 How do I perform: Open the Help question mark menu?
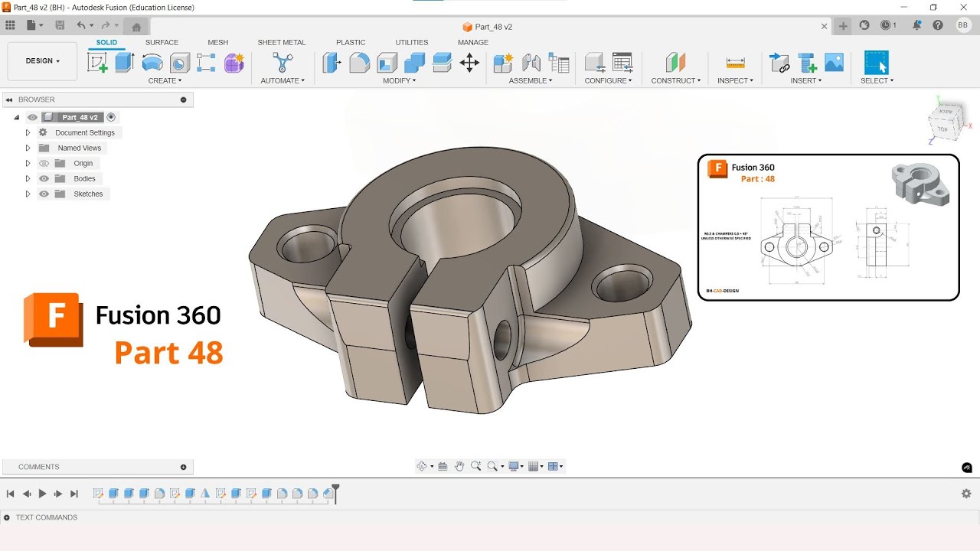click(938, 25)
